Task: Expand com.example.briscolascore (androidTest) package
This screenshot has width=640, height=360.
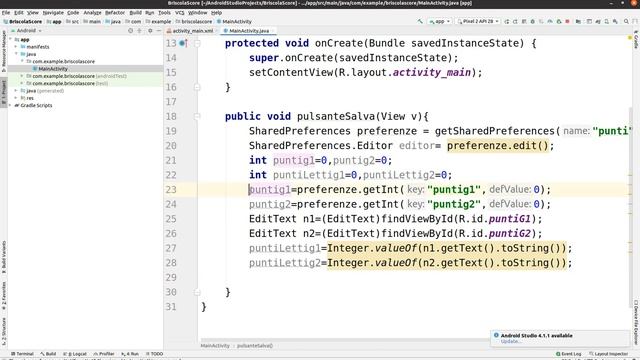Action: (x=22, y=76)
